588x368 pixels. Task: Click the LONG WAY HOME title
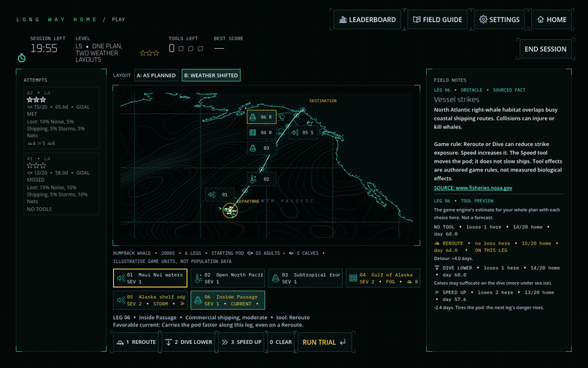56,20
